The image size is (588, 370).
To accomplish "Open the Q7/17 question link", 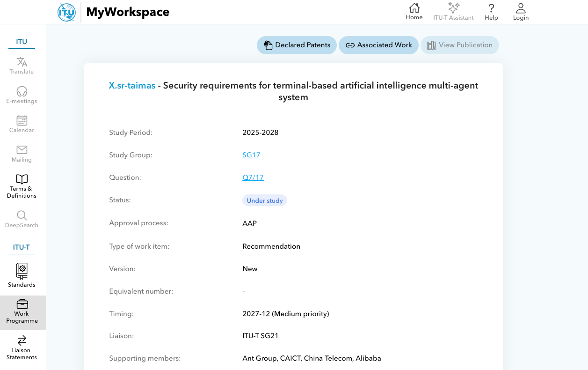I will coord(253,178).
